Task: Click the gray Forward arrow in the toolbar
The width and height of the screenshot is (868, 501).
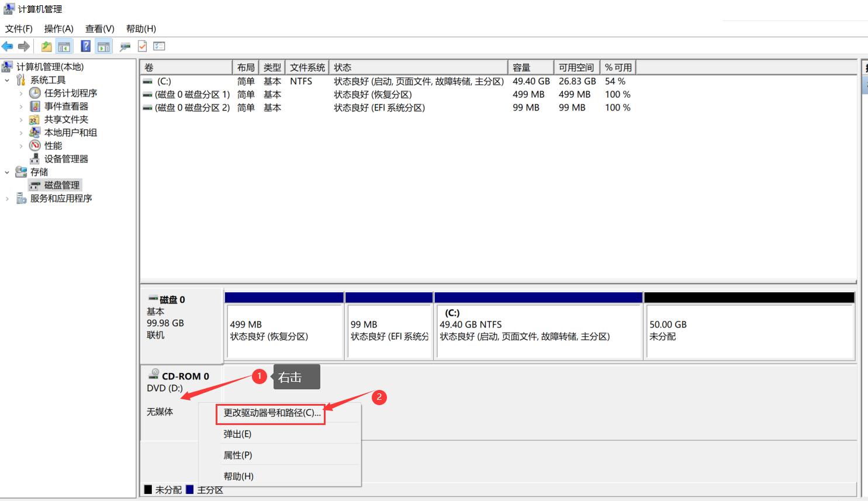Action: coord(24,47)
